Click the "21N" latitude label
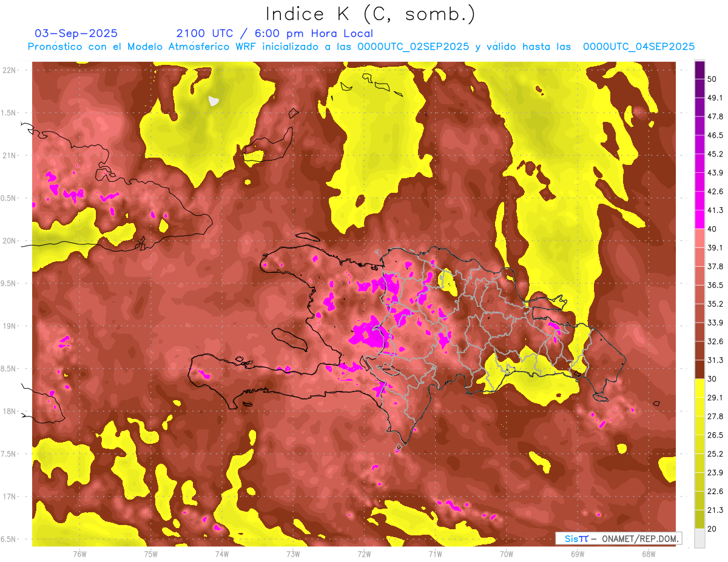 (10, 155)
